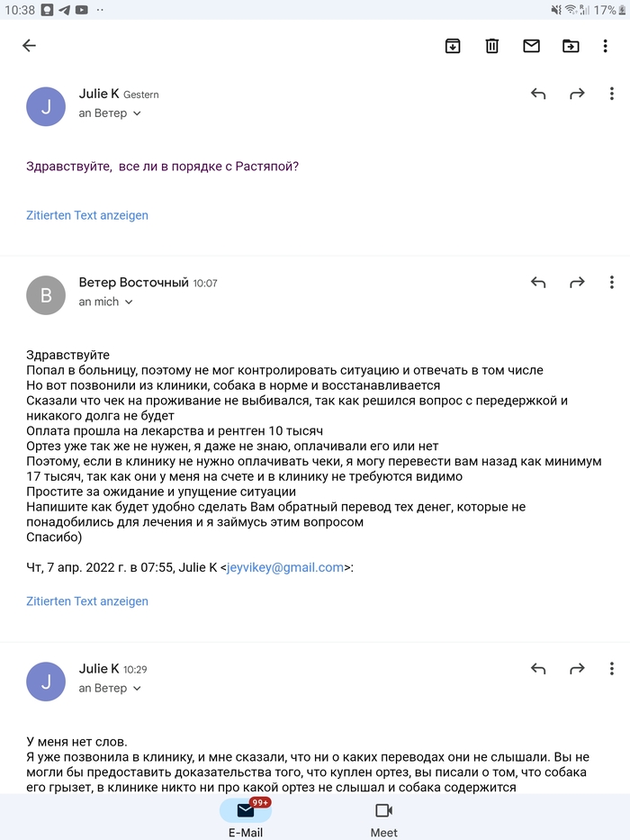Open top-right overflow menu
The height and width of the screenshot is (840, 630).
coord(606,46)
